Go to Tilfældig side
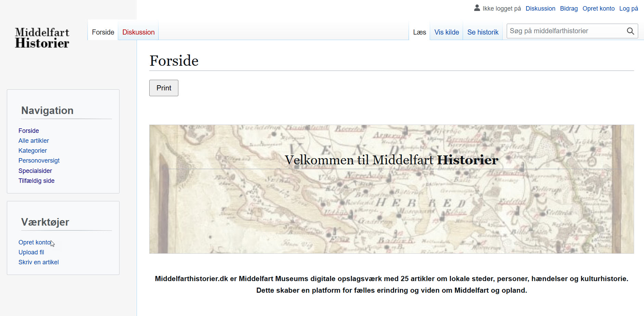644x316 pixels. 36,181
